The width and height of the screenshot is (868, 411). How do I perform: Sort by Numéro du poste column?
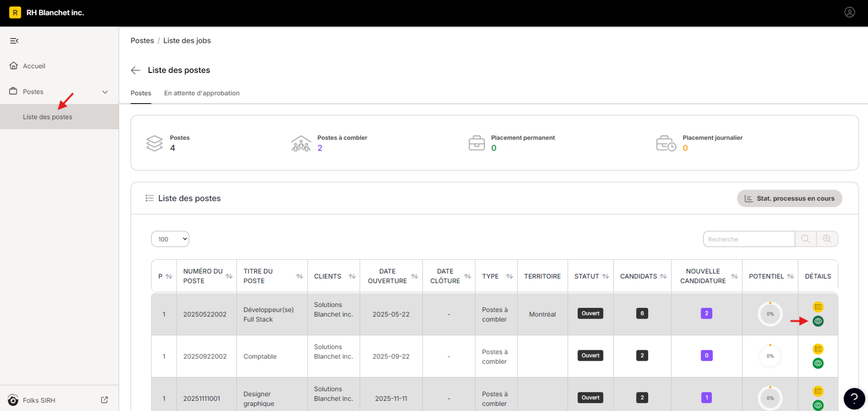[229, 276]
